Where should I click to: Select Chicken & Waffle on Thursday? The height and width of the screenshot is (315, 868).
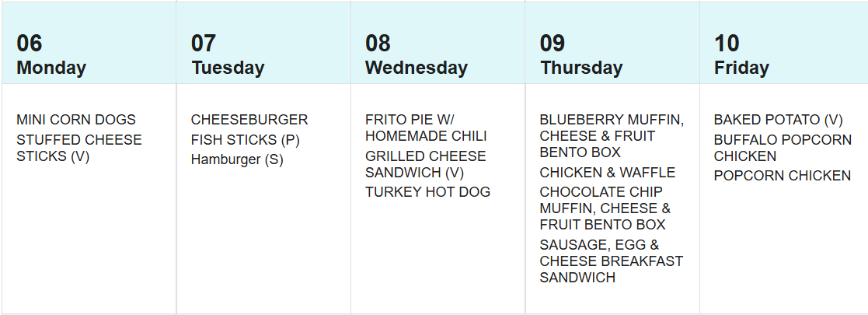pos(608,173)
